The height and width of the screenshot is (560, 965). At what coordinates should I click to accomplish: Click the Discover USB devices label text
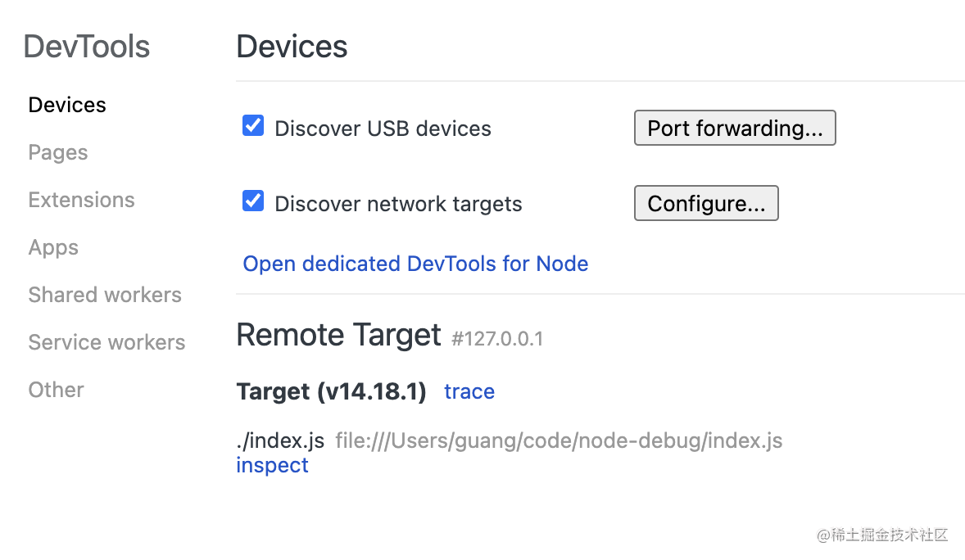(x=383, y=129)
